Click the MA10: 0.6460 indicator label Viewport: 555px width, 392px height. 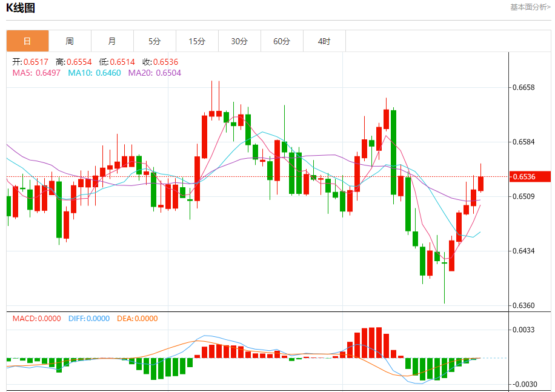coord(95,73)
